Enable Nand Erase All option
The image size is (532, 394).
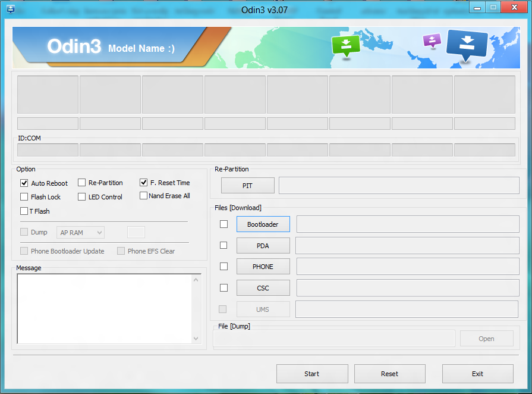(144, 196)
